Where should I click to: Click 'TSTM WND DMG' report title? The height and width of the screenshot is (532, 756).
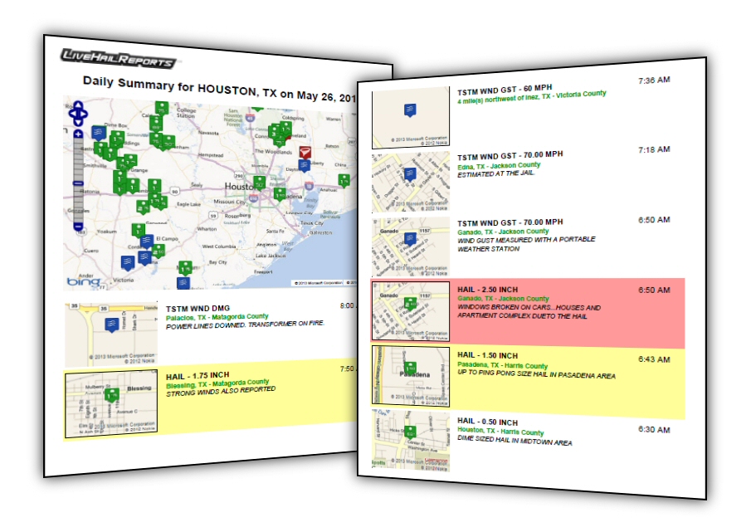[198, 308]
